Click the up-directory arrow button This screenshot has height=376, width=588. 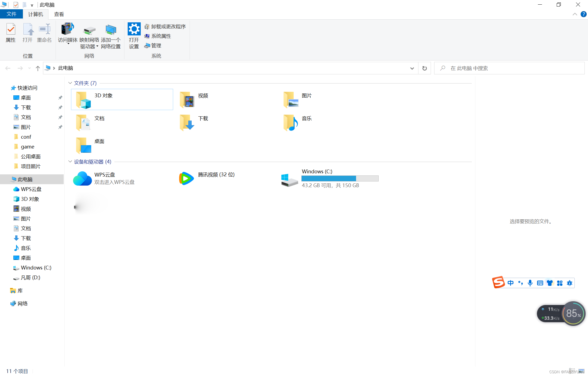coord(38,68)
